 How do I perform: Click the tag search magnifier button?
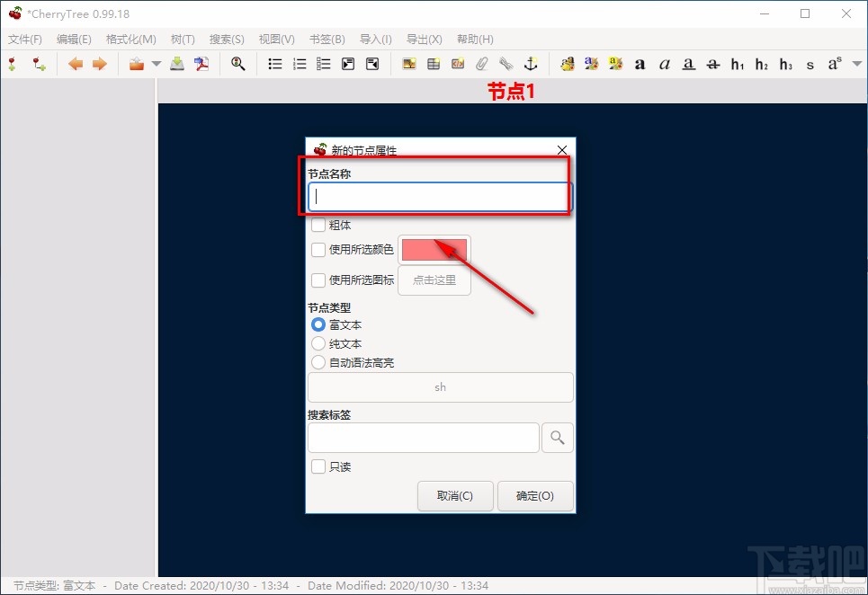(x=558, y=438)
